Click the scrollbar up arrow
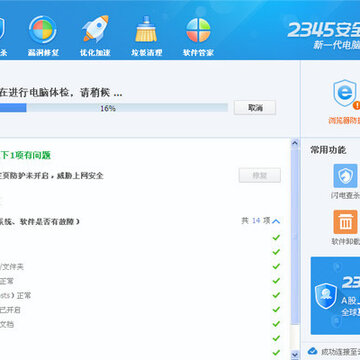 [x=295, y=143]
